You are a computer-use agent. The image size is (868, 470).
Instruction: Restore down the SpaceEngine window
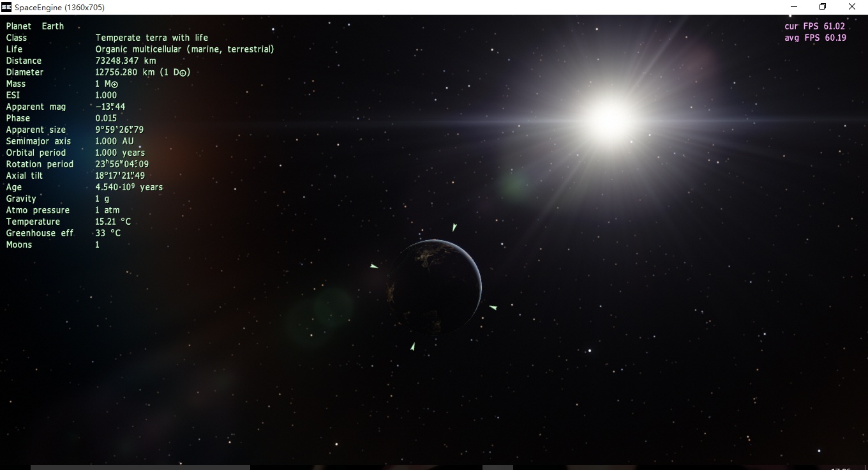[x=823, y=7]
